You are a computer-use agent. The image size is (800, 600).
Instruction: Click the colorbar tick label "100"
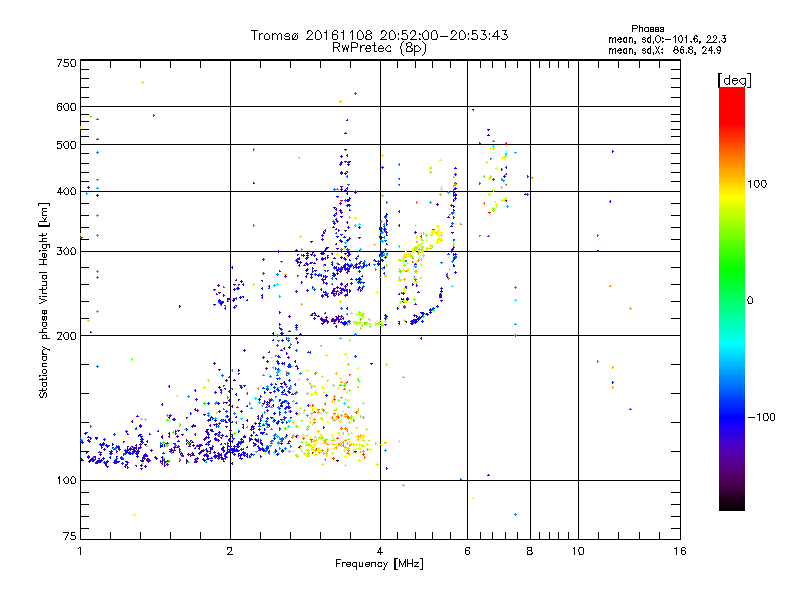pos(757,184)
